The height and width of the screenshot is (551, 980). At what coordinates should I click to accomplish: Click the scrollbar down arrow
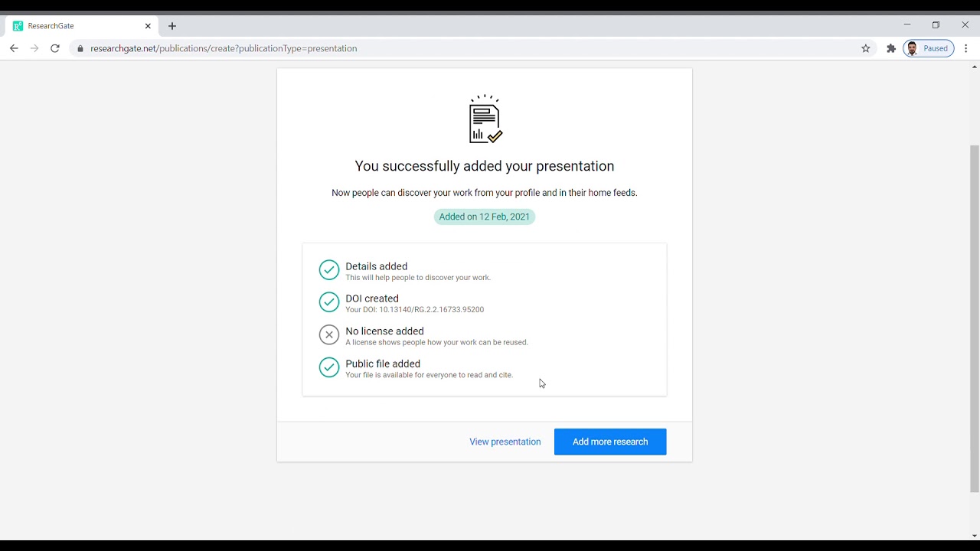pos(975,536)
